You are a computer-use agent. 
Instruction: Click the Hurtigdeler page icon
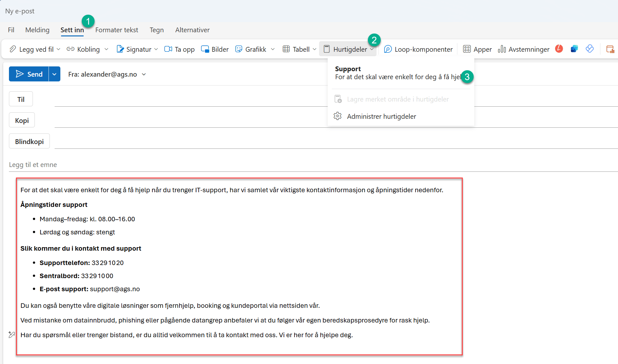pyautogui.click(x=327, y=49)
